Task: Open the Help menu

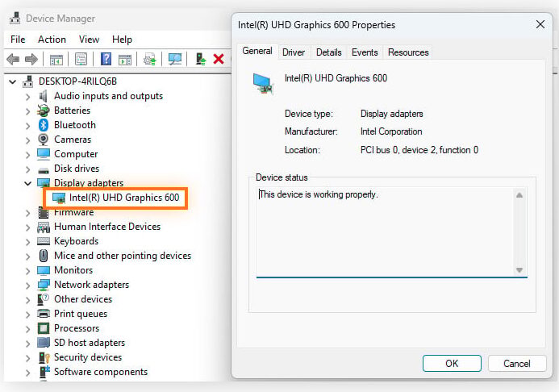Action: [x=122, y=40]
